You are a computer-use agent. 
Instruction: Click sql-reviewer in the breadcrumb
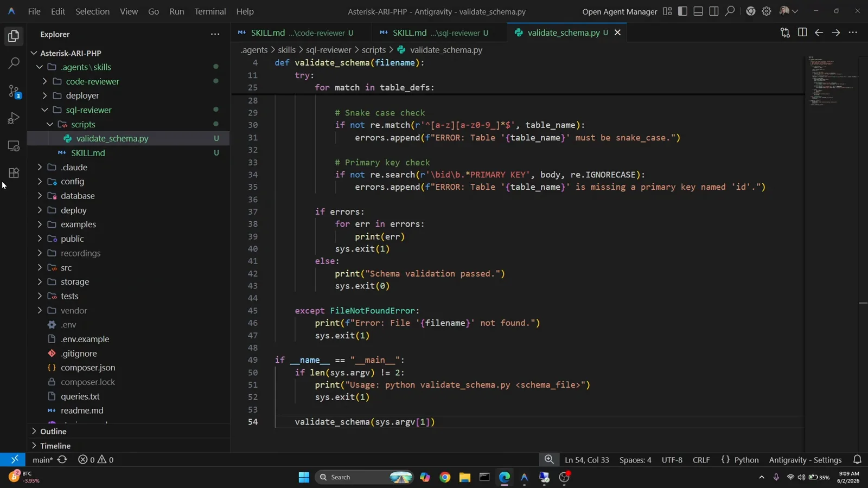[329, 50]
